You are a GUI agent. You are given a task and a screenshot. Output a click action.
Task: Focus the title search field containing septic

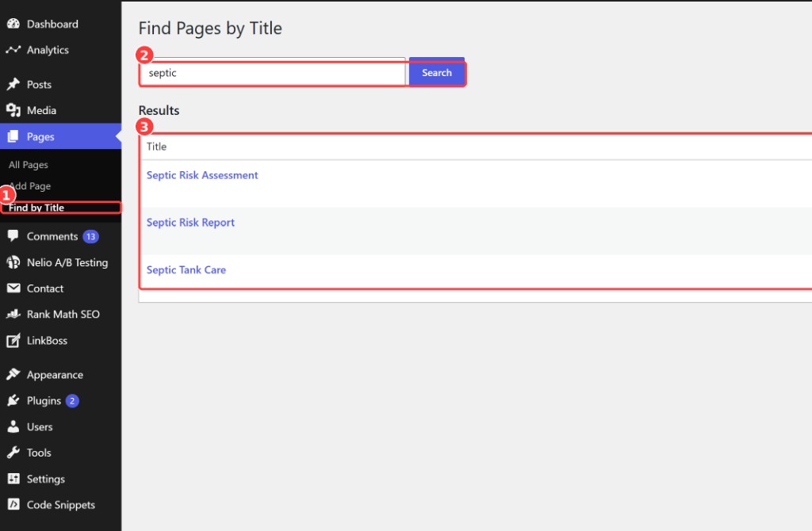(273, 73)
